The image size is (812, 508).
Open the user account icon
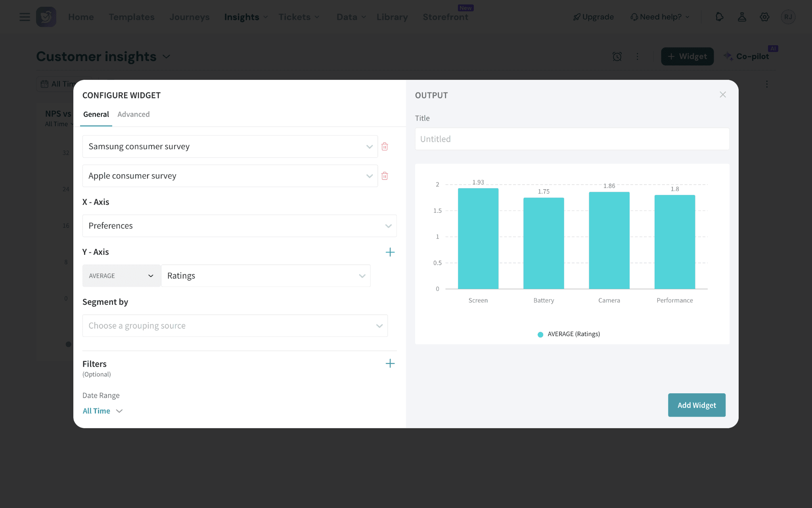(x=742, y=17)
